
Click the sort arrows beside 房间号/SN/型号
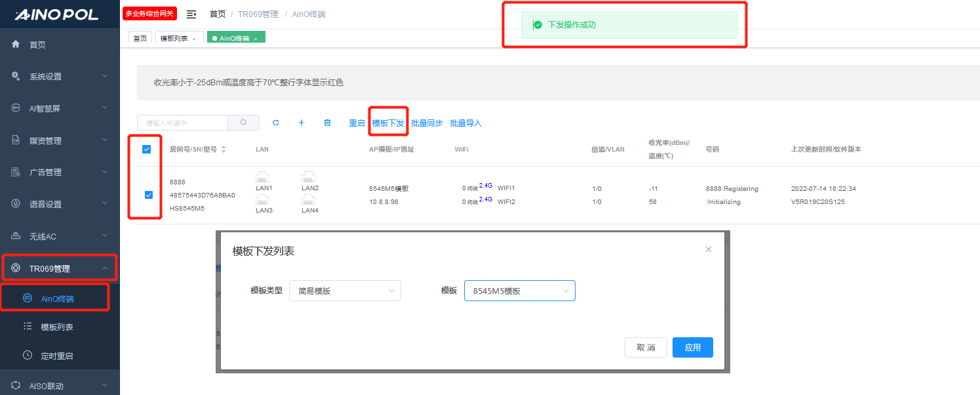(224, 150)
